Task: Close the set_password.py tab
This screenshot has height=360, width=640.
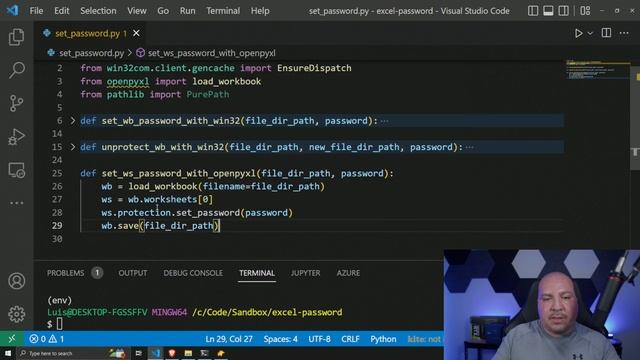Action: [x=136, y=33]
